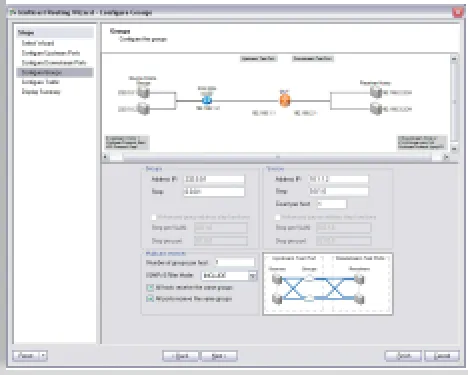Click the upstream info box at topology bottom-left
This screenshot has height=375, width=468.
click(127, 142)
